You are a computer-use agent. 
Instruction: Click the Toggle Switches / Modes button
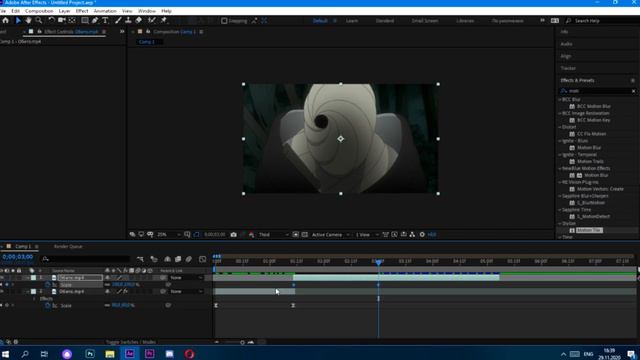(x=131, y=342)
